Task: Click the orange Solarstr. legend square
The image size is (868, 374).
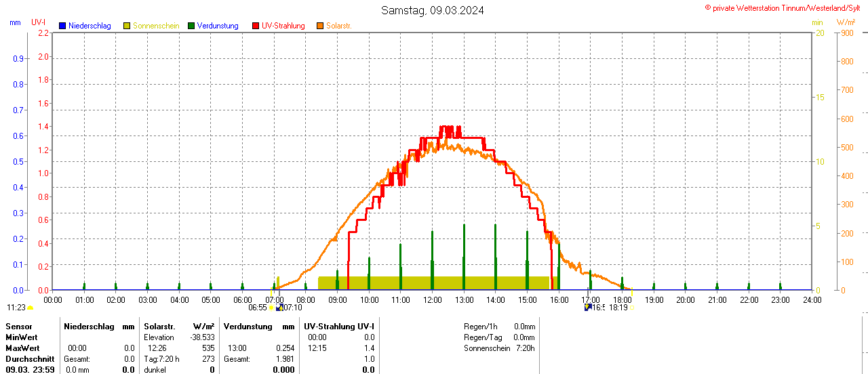Action: point(320,26)
